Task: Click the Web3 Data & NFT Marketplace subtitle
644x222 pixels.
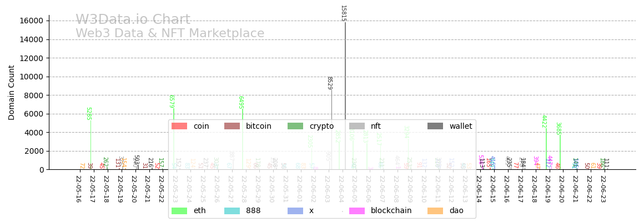Action: [170, 34]
